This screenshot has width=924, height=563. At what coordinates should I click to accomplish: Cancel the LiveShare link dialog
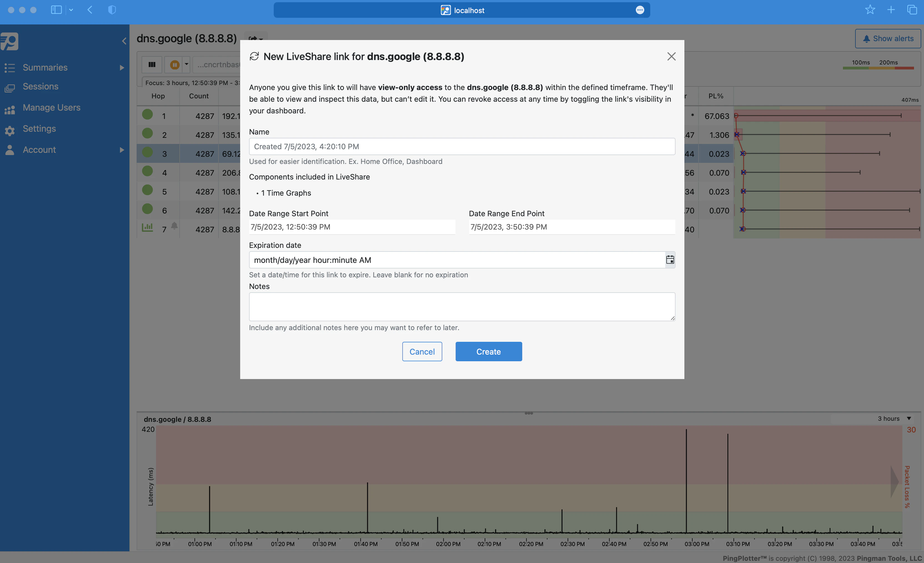[x=422, y=352]
